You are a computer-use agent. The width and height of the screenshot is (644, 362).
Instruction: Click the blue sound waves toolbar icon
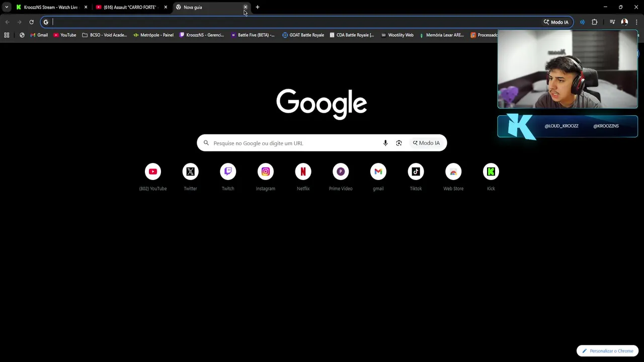(x=582, y=22)
